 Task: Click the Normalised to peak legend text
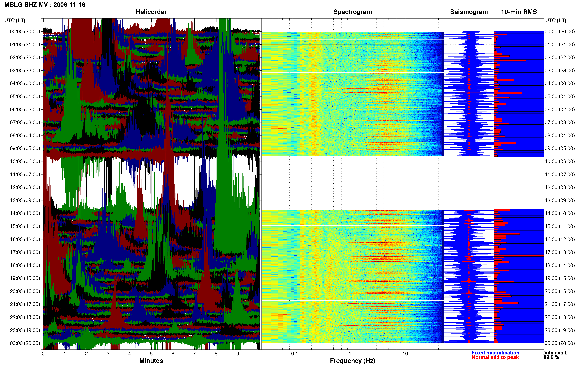coord(495,357)
